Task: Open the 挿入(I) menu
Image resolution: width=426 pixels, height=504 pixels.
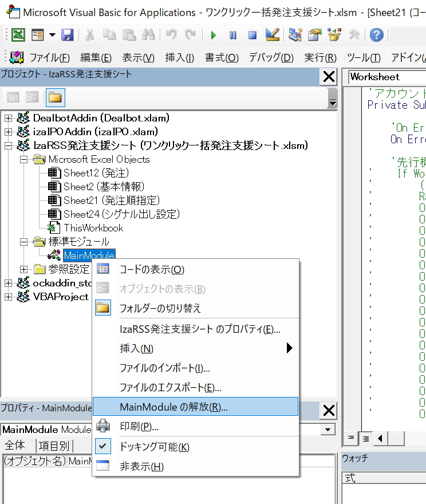Action: point(180,58)
